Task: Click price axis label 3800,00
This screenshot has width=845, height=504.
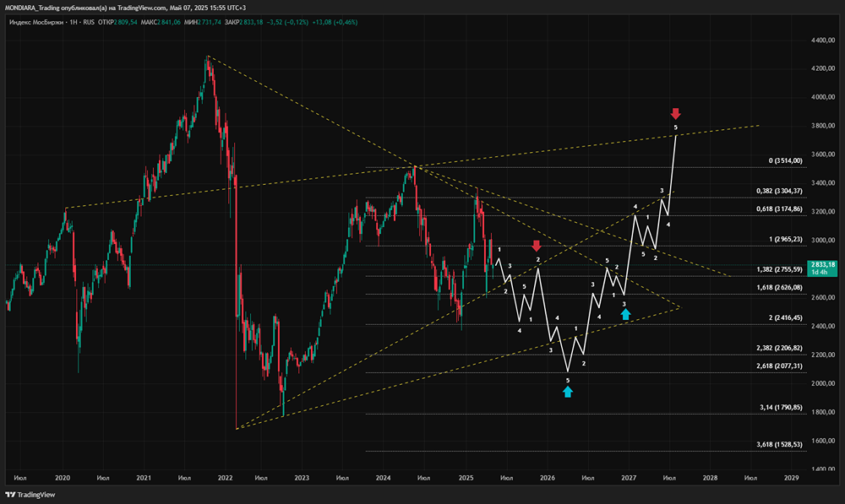Action: click(823, 126)
